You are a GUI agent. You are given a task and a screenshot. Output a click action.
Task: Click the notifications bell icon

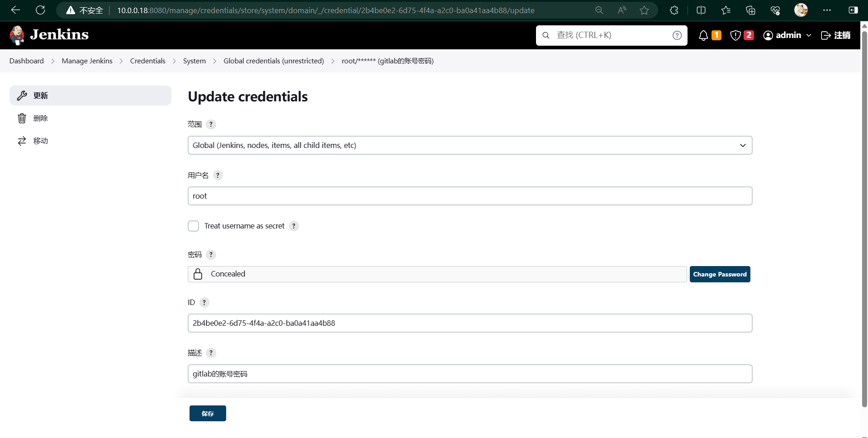point(703,35)
